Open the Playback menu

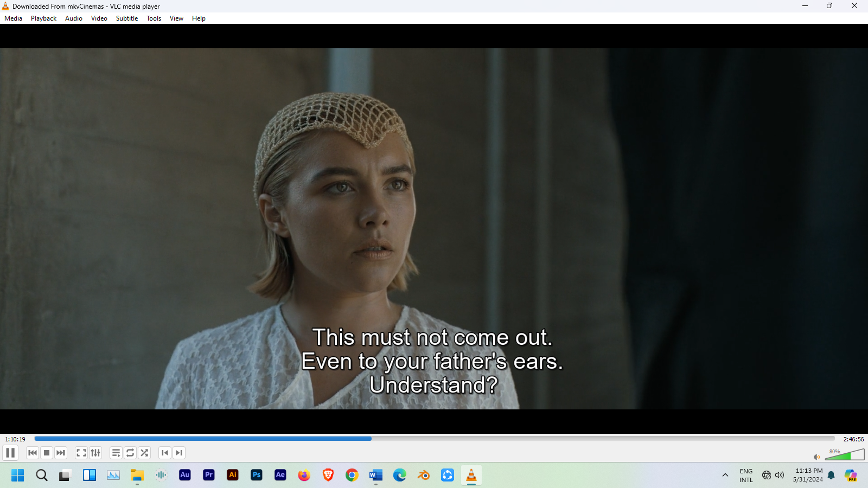[43, 18]
